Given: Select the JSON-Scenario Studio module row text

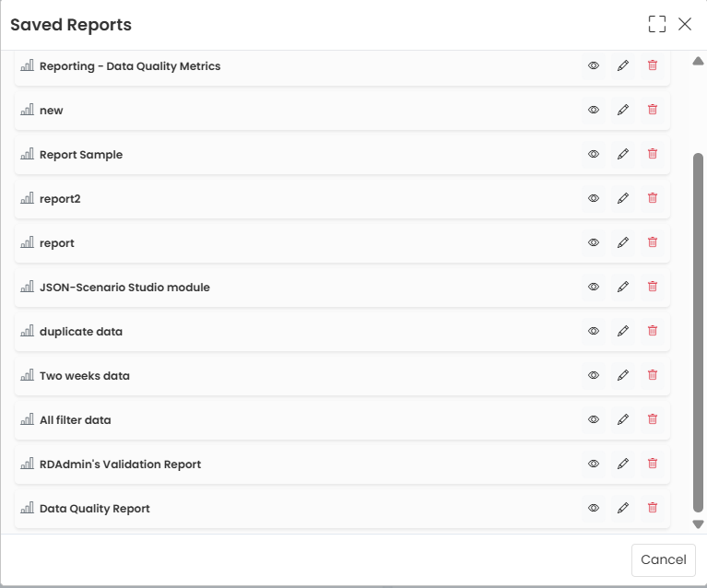Looking at the screenshot, I should [x=124, y=288].
